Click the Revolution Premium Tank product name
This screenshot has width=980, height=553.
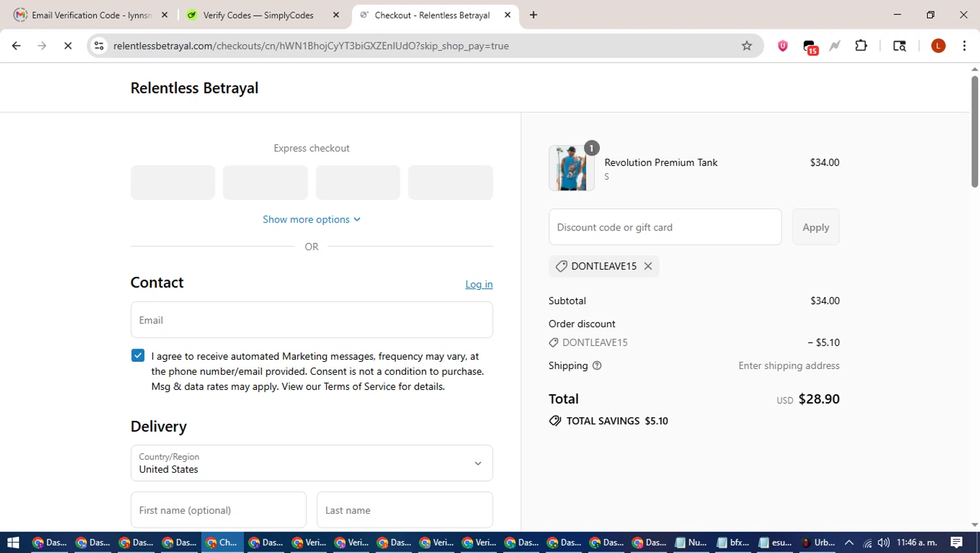pyautogui.click(x=661, y=163)
